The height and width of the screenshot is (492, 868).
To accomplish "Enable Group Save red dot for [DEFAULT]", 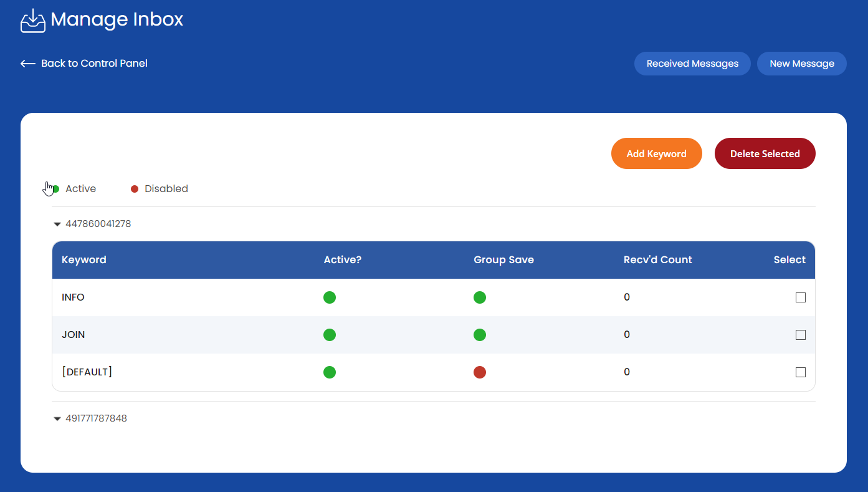I will (479, 372).
